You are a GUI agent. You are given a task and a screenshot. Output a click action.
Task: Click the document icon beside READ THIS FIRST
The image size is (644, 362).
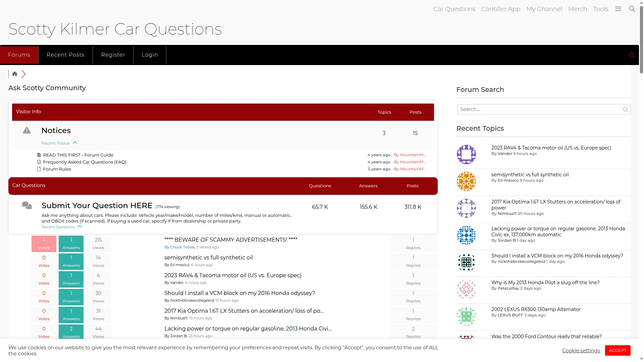coord(39,155)
